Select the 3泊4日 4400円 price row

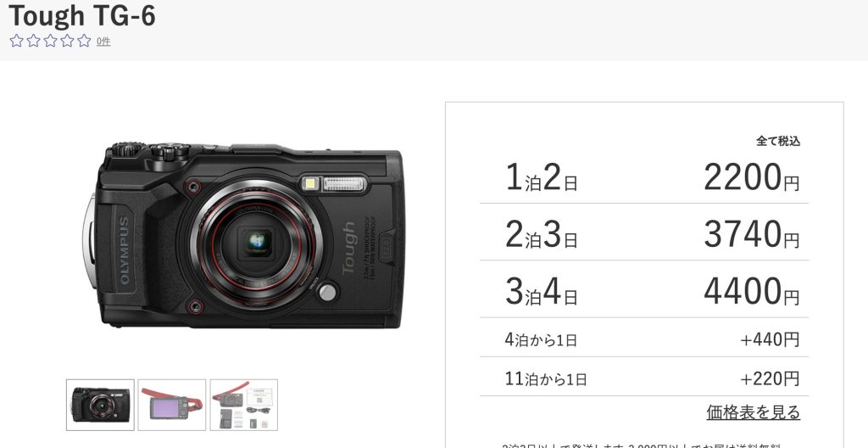click(644, 290)
